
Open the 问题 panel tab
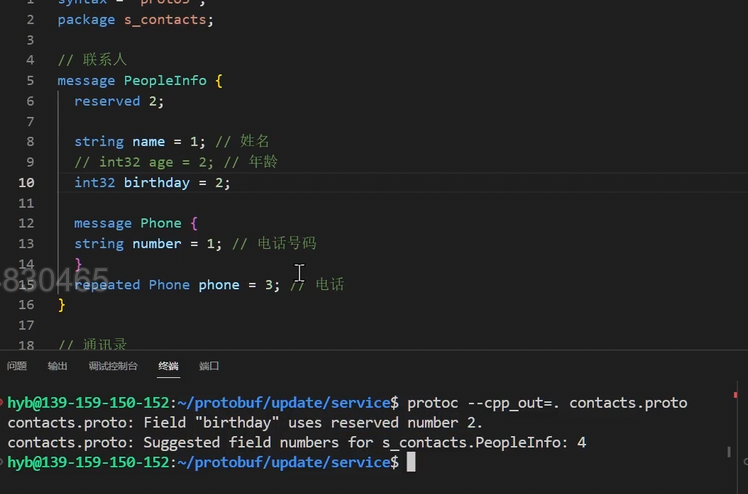click(x=17, y=366)
